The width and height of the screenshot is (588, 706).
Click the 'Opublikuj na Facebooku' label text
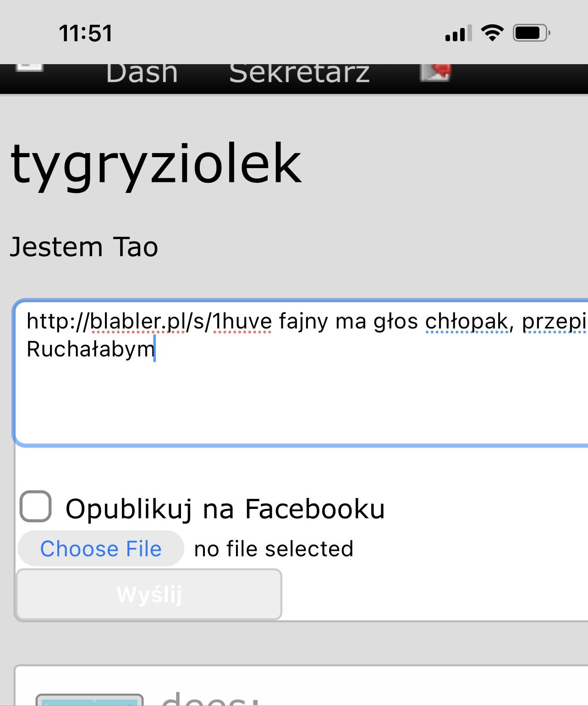(225, 509)
